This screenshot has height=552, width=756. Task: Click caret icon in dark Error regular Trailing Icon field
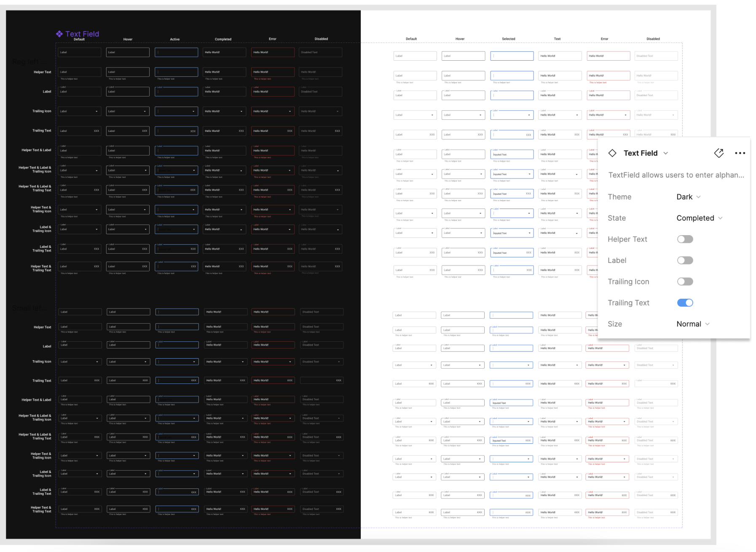[290, 112]
